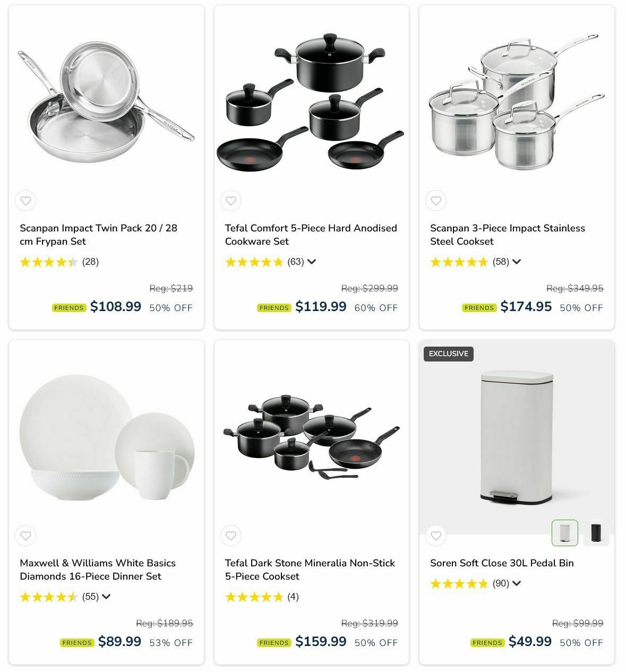626x672 pixels.
Task: Click the EXCLUSIVE badge on the pedal bin
Action: coord(449,354)
